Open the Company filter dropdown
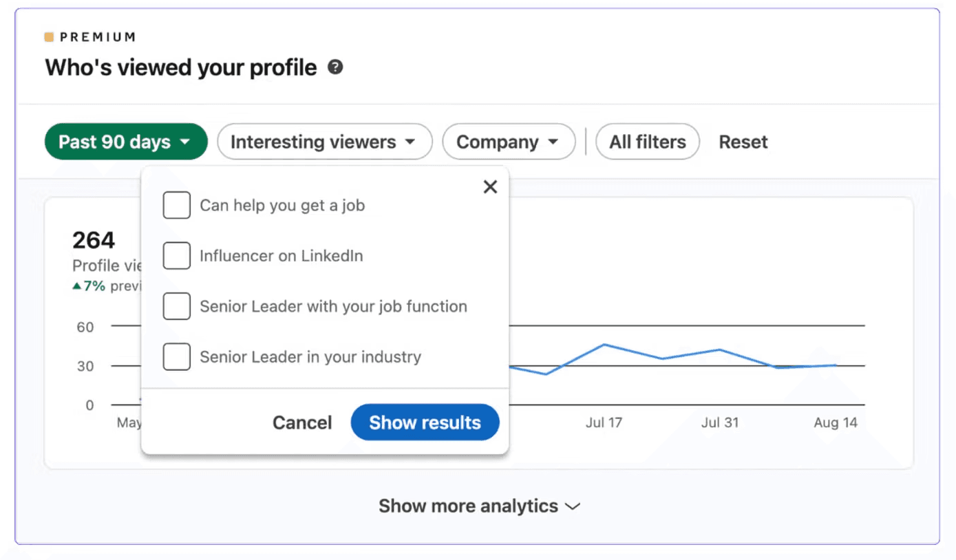This screenshot has height=560, width=956. click(x=509, y=142)
